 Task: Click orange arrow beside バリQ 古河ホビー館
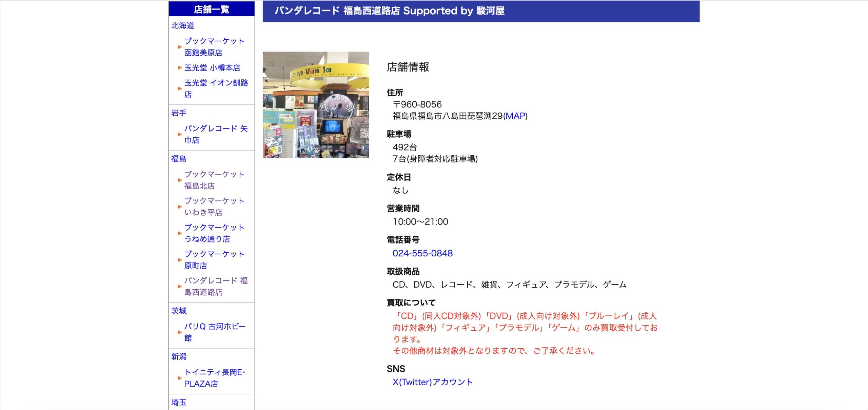180,332
